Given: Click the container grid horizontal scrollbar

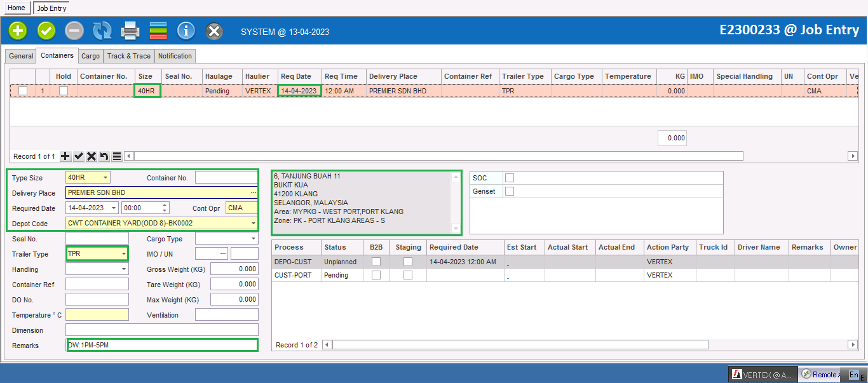Looking at the screenshot, I should click(438, 156).
